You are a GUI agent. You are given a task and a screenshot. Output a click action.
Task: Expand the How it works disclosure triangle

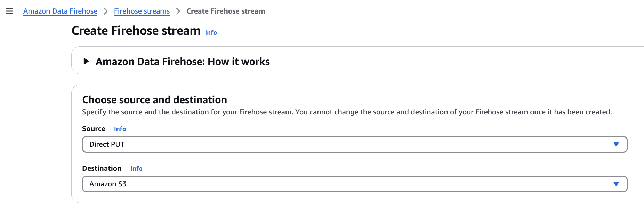[x=86, y=62]
